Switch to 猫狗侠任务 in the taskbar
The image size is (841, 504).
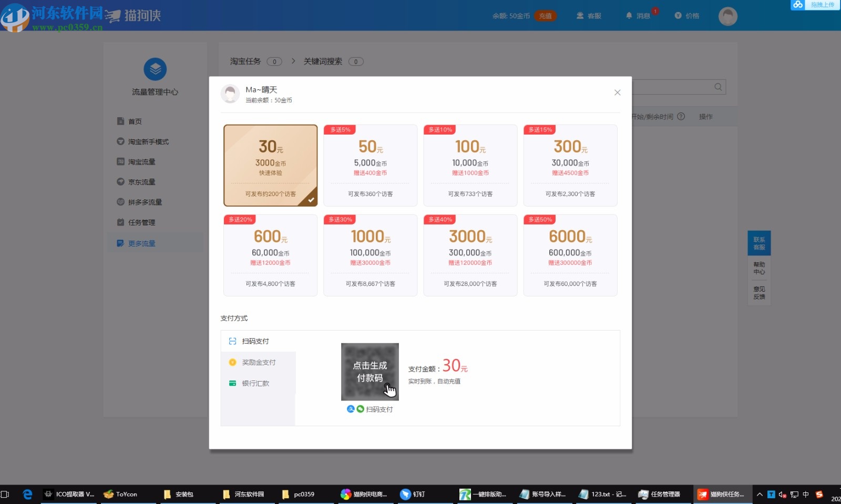click(x=723, y=494)
